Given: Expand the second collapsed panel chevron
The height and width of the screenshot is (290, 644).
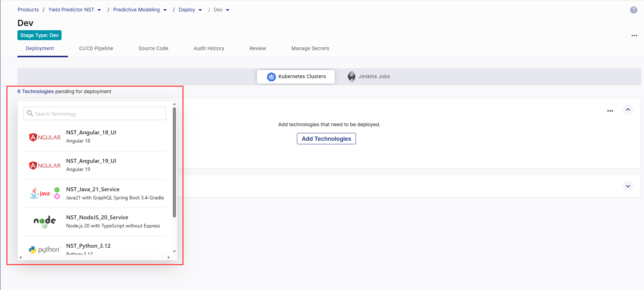Looking at the screenshot, I should tap(628, 186).
